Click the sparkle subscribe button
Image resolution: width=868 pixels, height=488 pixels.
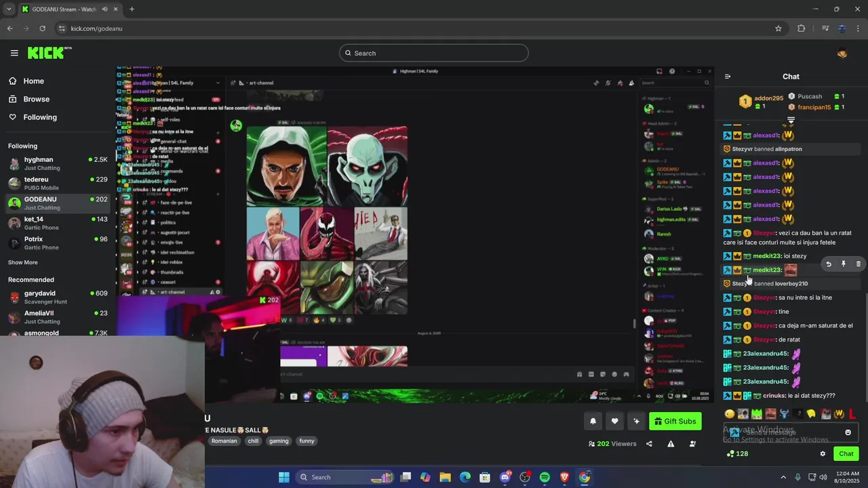[636, 422]
